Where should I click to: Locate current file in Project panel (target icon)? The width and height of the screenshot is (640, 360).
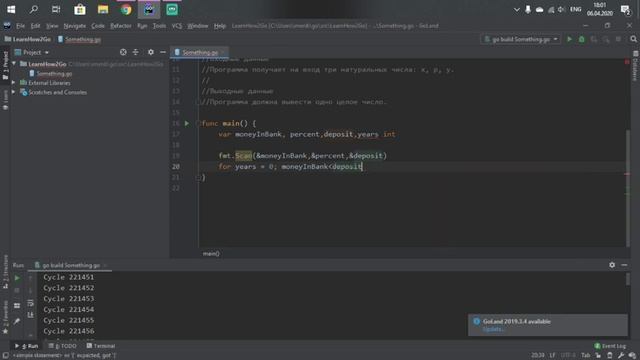click(123, 52)
